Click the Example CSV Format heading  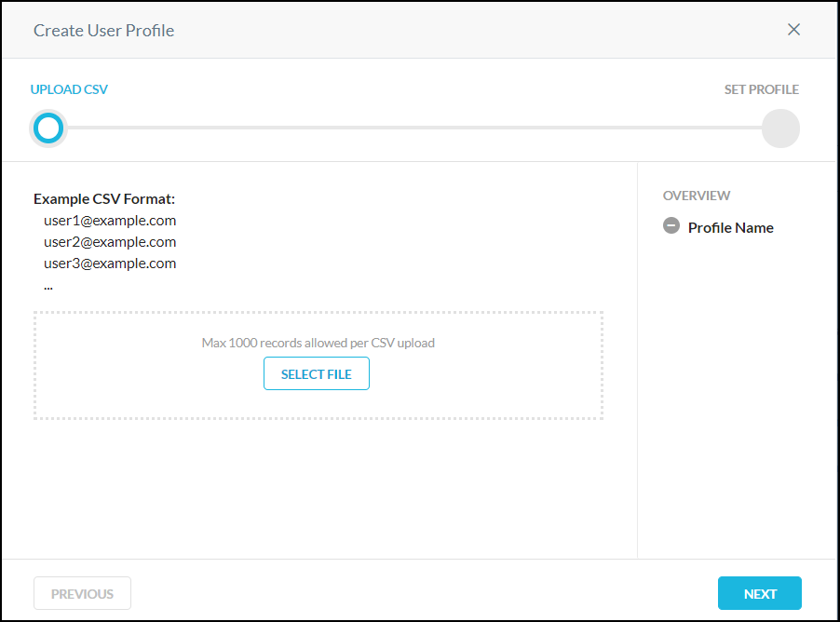(x=104, y=199)
